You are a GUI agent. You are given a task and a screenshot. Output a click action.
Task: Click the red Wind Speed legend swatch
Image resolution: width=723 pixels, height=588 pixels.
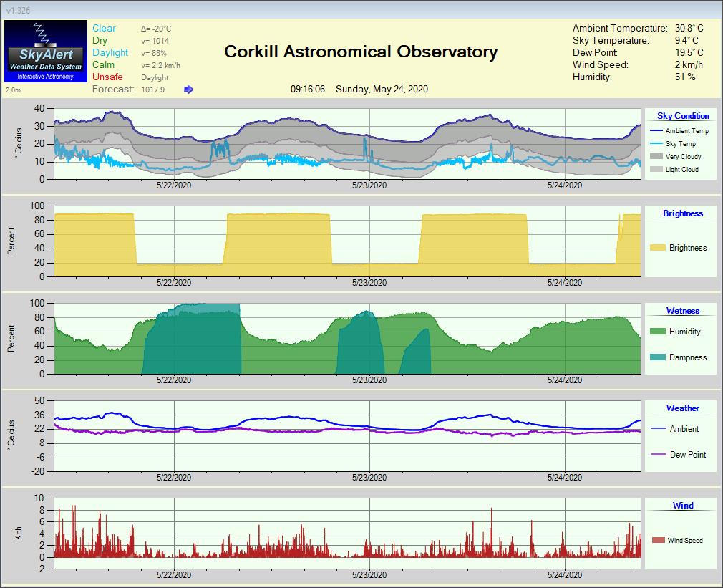click(657, 541)
